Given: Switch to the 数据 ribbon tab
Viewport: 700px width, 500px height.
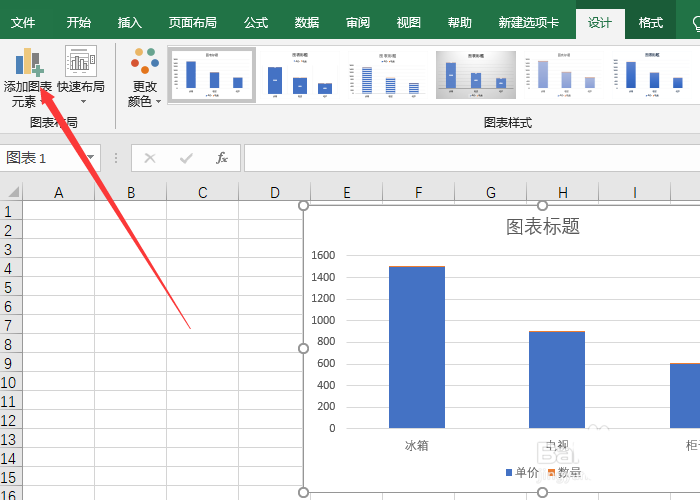Looking at the screenshot, I should pos(307,22).
